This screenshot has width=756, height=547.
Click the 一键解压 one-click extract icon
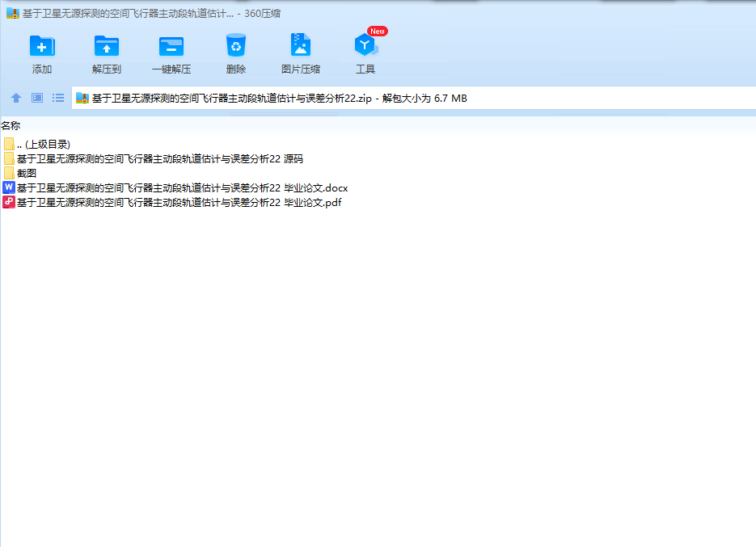click(x=171, y=46)
